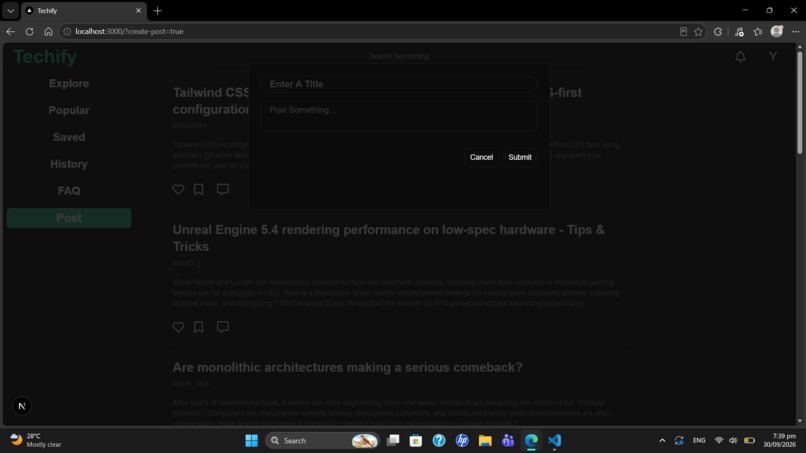This screenshot has width=806, height=453.
Task: Open the browser extensions icon
Action: pyautogui.click(x=718, y=32)
